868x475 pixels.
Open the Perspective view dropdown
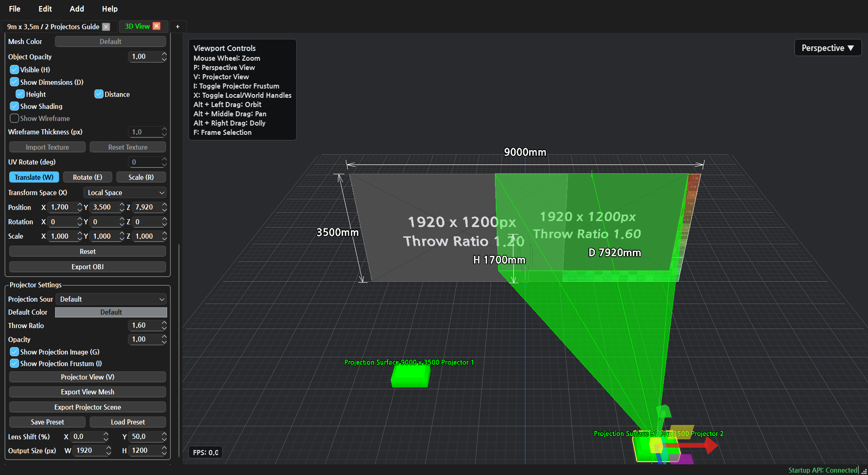point(828,48)
